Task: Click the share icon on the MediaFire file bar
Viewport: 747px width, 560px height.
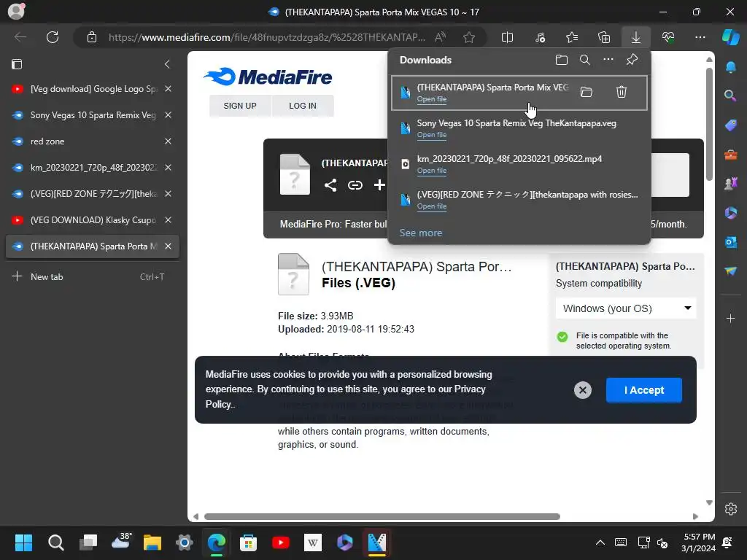Action: pos(330,184)
